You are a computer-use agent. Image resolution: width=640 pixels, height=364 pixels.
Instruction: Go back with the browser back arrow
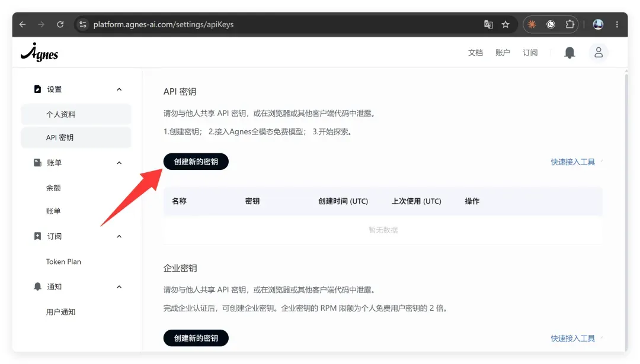pyautogui.click(x=23, y=24)
